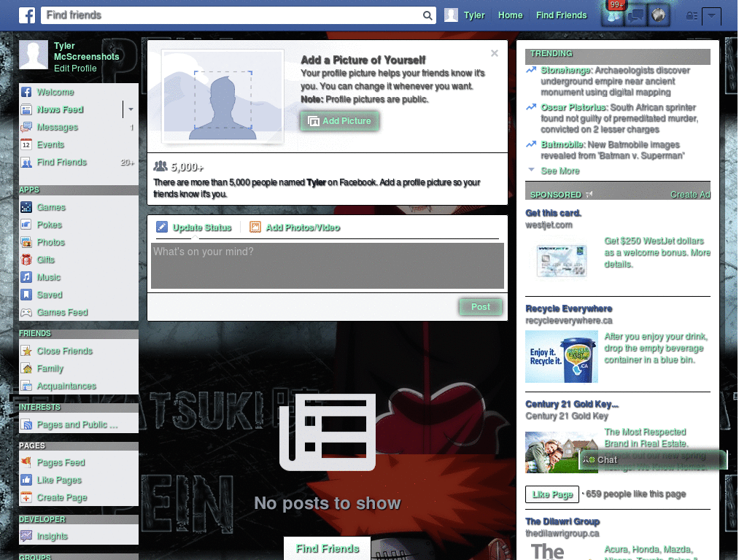The image size is (747, 560).
Task: Open Pages and Public interests icon
Action: coord(26,425)
